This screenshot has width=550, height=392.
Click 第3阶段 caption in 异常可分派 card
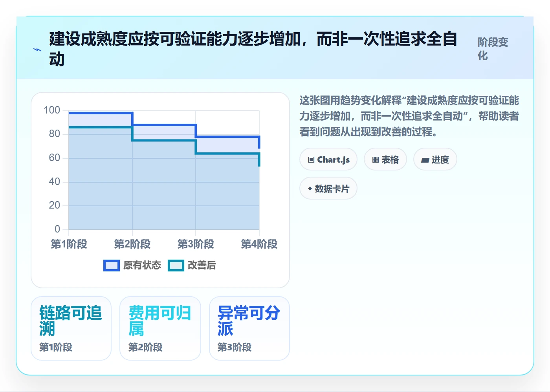tap(235, 347)
